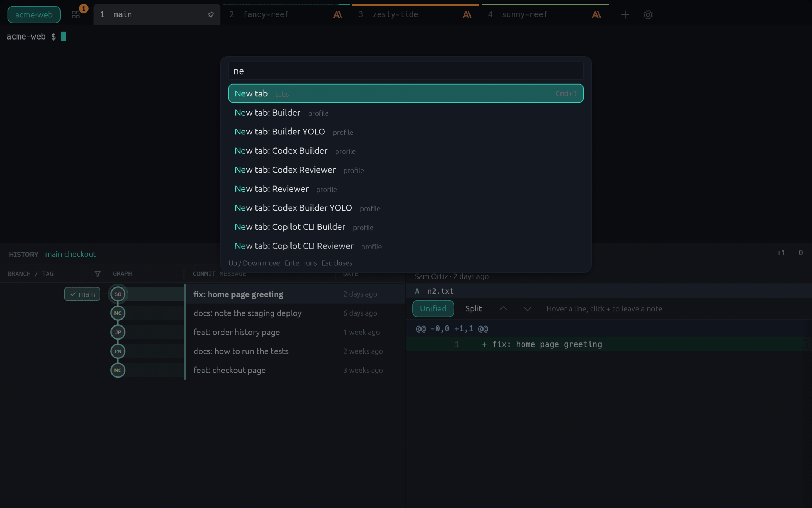Click the main branch tag

tap(82, 294)
